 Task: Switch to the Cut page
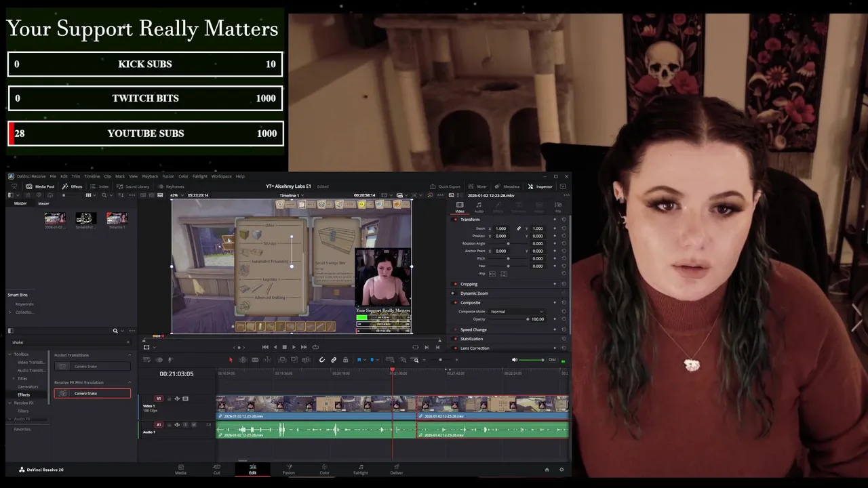[216, 469]
